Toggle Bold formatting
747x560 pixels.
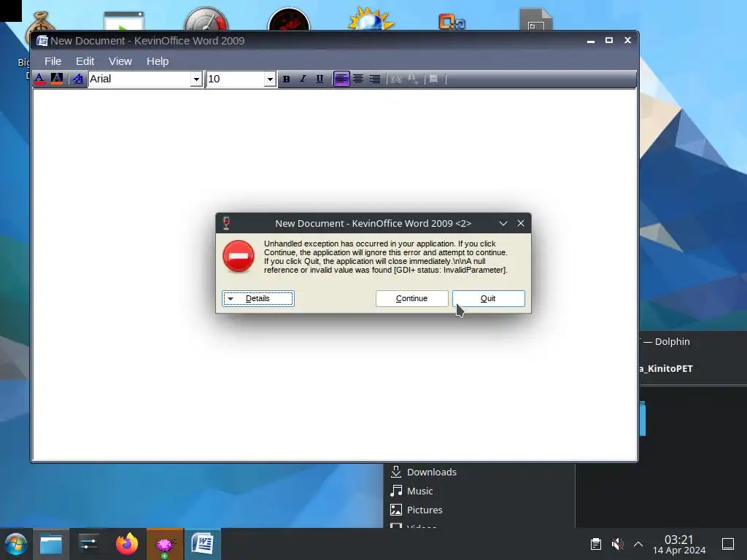[x=286, y=79]
